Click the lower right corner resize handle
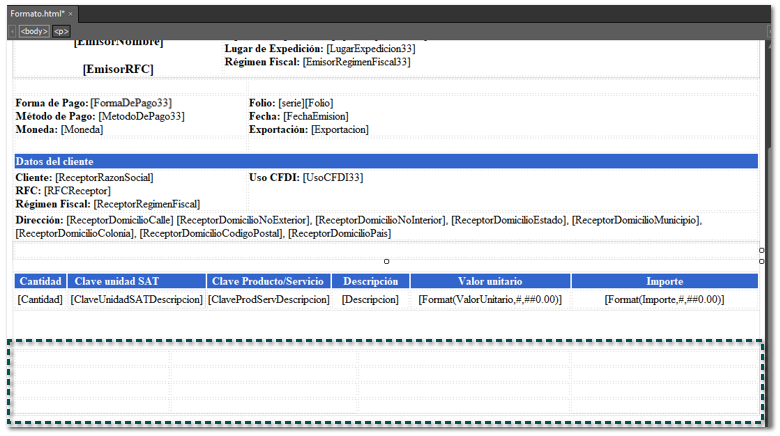 (x=762, y=262)
